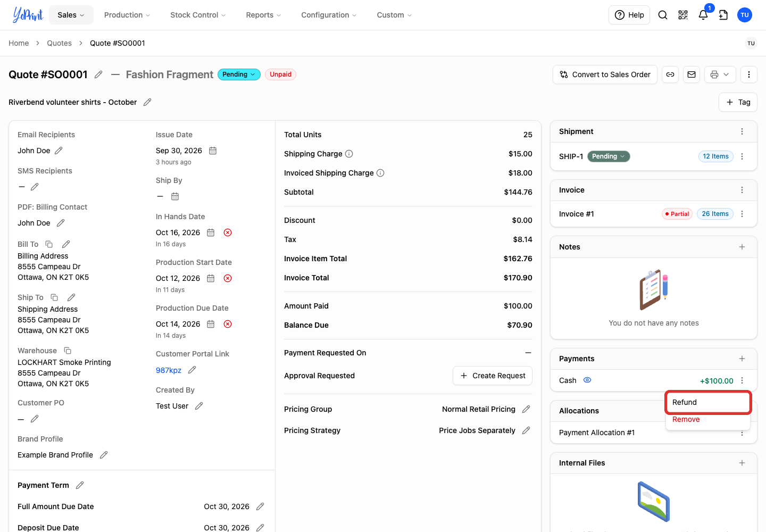Open the 987kpz portal link
Image resolution: width=766 pixels, height=532 pixels.
(169, 370)
